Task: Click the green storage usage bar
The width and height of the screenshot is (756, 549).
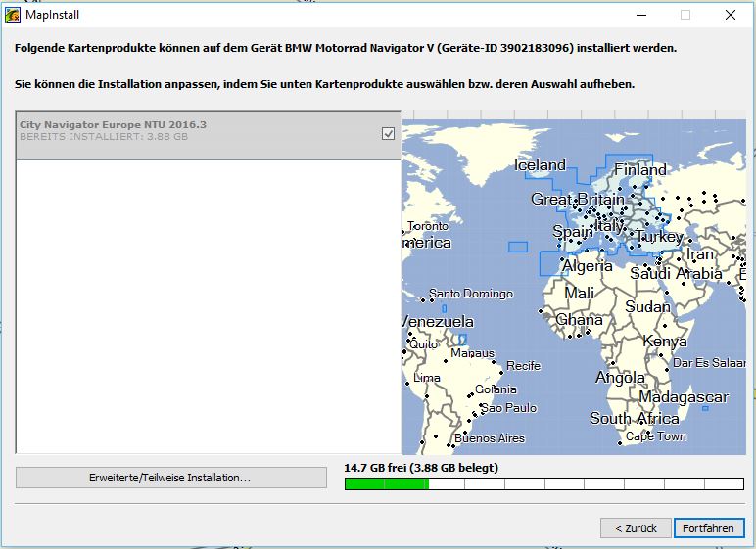Action: pyautogui.click(x=386, y=483)
